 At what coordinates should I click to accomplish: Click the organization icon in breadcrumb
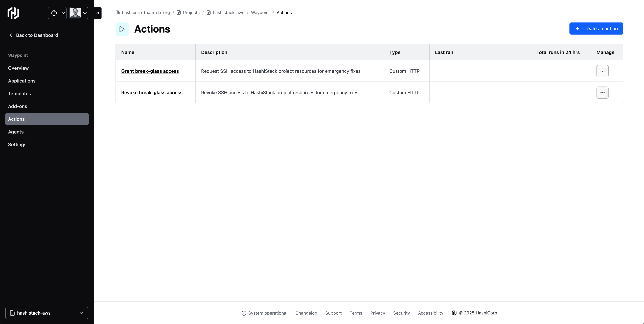pyautogui.click(x=118, y=12)
